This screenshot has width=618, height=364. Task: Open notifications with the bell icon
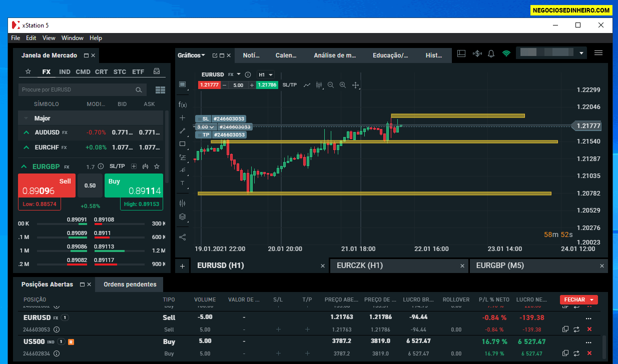point(491,53)
